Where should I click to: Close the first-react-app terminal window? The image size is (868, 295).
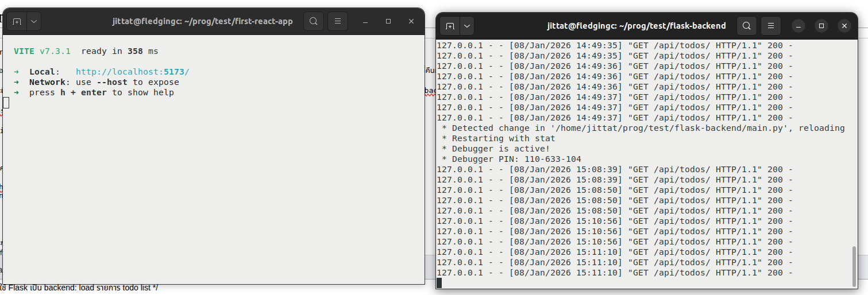point(411,21)
